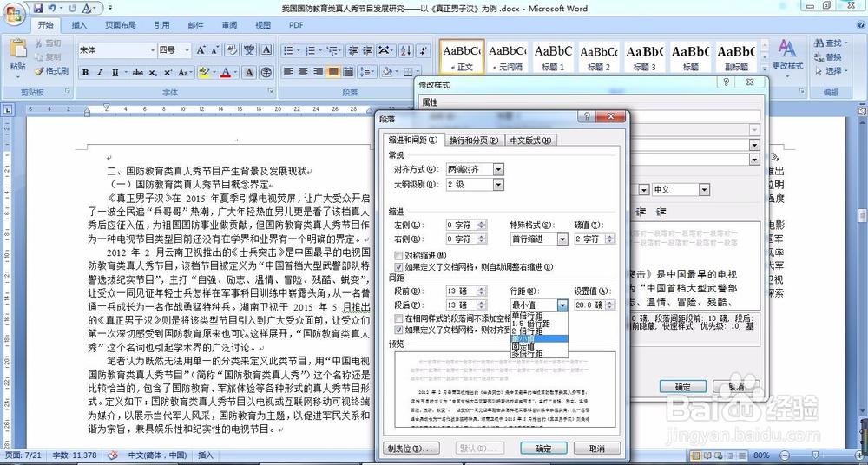Screen dimensions: 868x465
Task: Click the Subscript x₂ icon
Action: point(154,73)
